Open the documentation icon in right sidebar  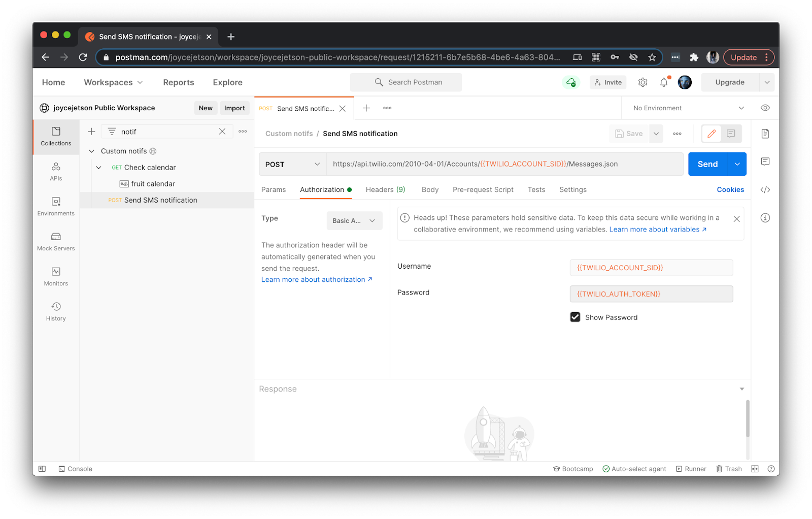pos(765,134)
